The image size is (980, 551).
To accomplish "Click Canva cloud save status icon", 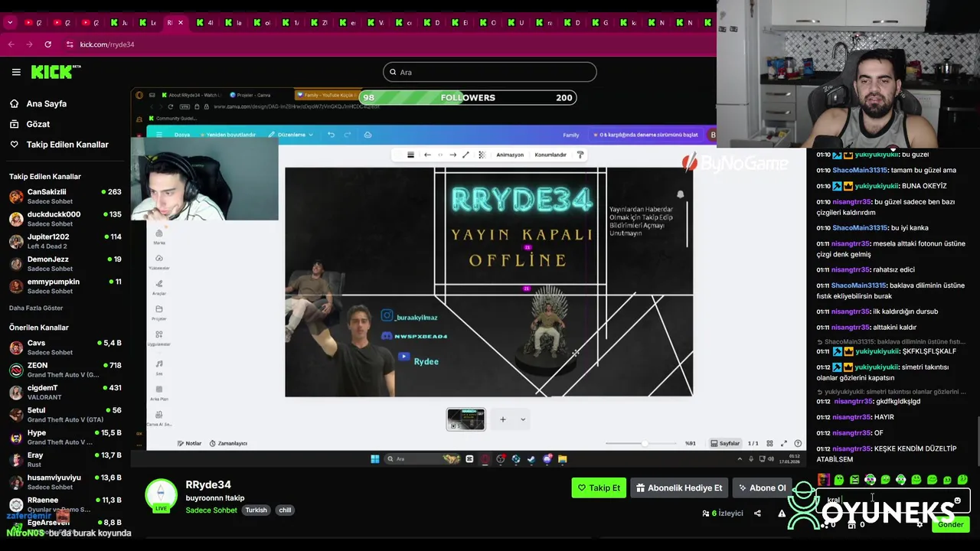I will pos(367,135).
